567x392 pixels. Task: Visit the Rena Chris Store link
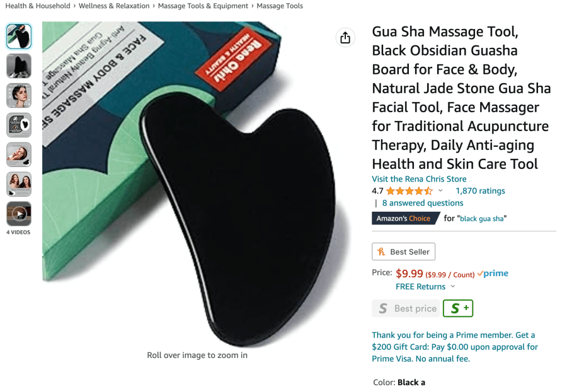tap(419, 179)
